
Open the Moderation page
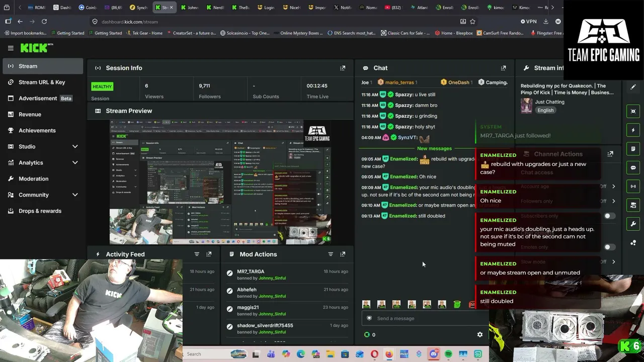coord(43,178)
